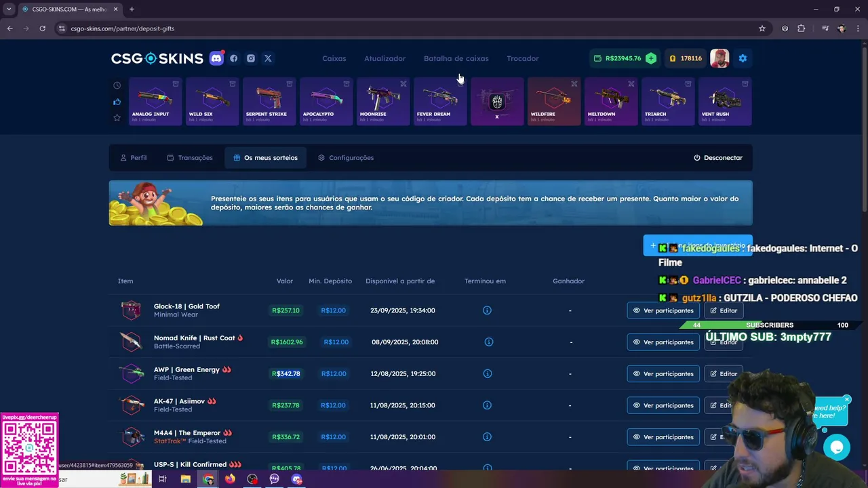Click info icon in Glock-18 Gold Toof row
868x488 pixels.
click(x=487, y=310)
